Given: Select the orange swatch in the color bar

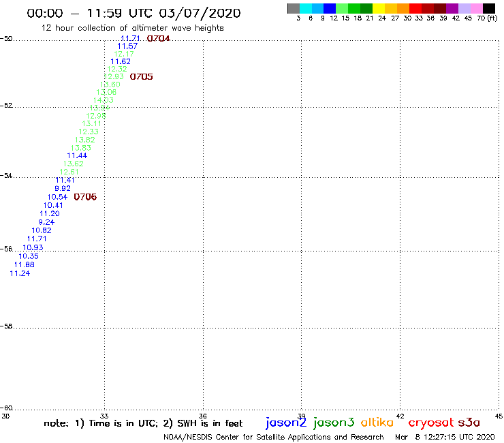Looking at the screenshot, I should pos(403,8).
